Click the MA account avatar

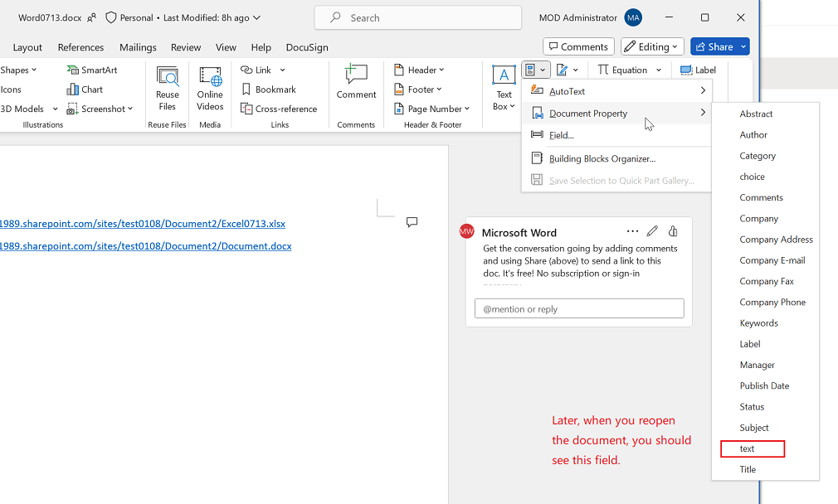coord(633,17)
